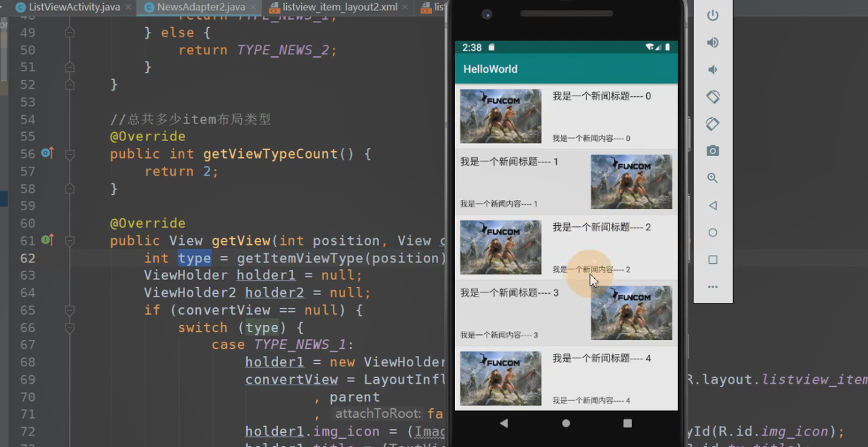
Task: Tap the news thumbnail image for item 2
Action: [x=500, y=247]
